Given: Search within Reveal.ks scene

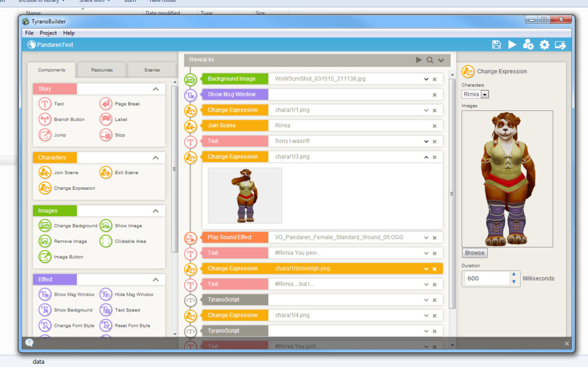Looking at the screenshot, I should [430, 60].
